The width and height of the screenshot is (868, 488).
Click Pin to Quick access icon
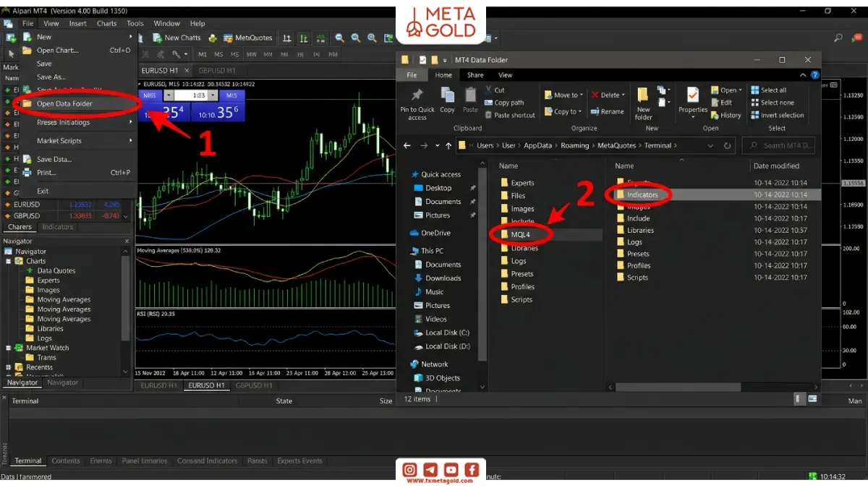[417, 104]
